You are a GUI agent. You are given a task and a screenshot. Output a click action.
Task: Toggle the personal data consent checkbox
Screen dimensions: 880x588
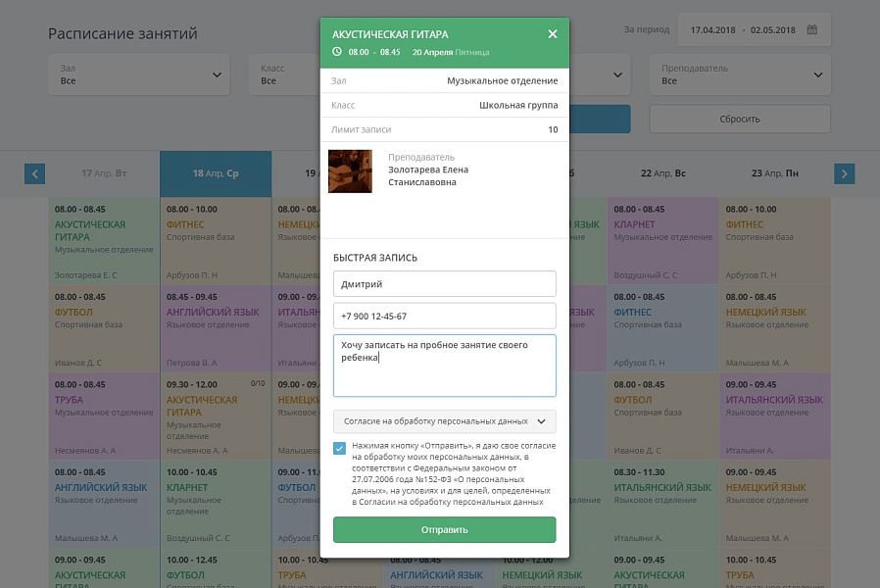click(339, 449)
